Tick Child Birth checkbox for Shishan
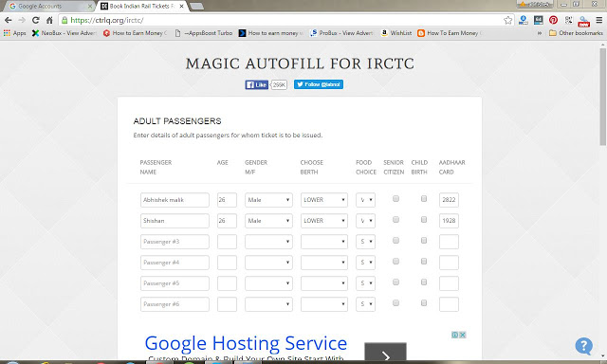607x364 pixels. point(424,219)
